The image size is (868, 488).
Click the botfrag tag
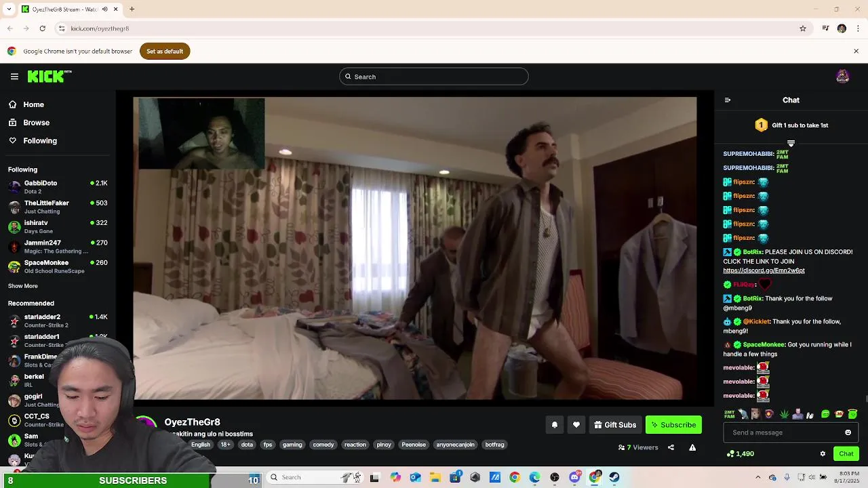pyautogui.click(x=494, y=445)
